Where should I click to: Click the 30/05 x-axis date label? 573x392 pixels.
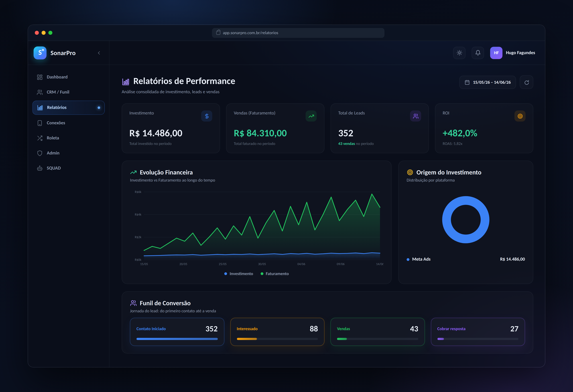pos(262,264)
